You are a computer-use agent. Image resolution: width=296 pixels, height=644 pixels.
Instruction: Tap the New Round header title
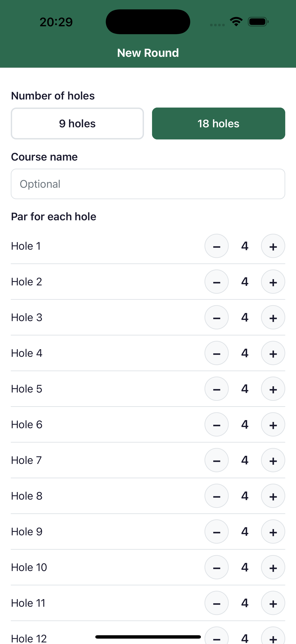(x=148, y=53)
